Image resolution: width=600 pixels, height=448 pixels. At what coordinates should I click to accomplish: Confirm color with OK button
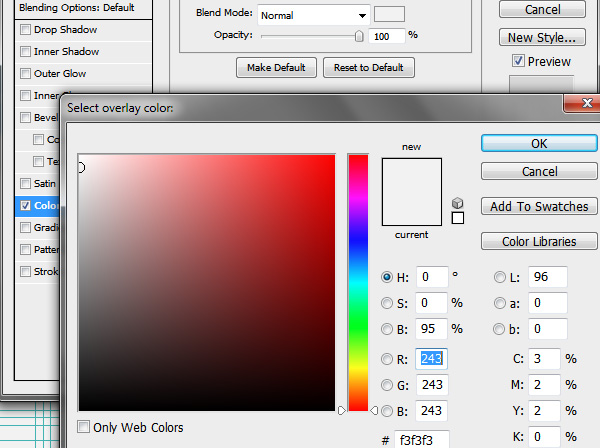[539, 143]
